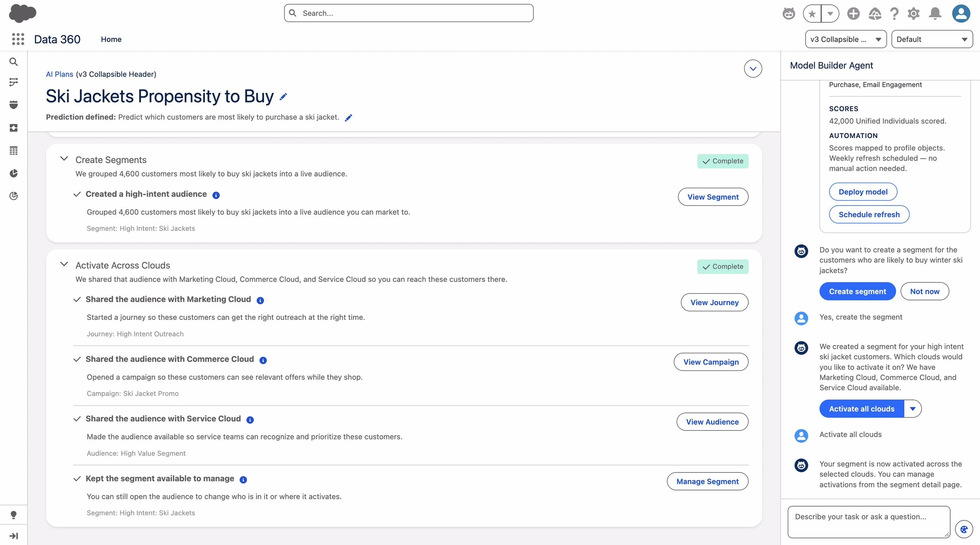980x545 pixels.
Task: Edit the prediction definition pencil icon
Action: (x=348, y=118)
